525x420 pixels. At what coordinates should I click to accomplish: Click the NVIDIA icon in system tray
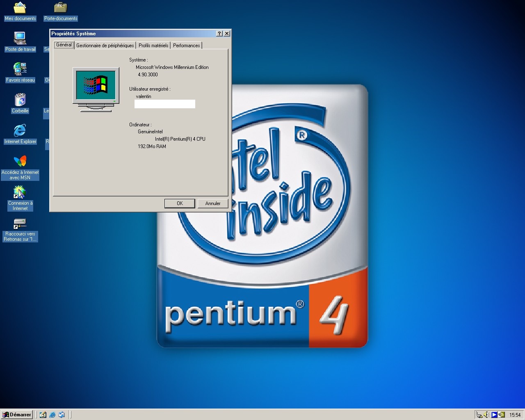(x=502, y=415)
